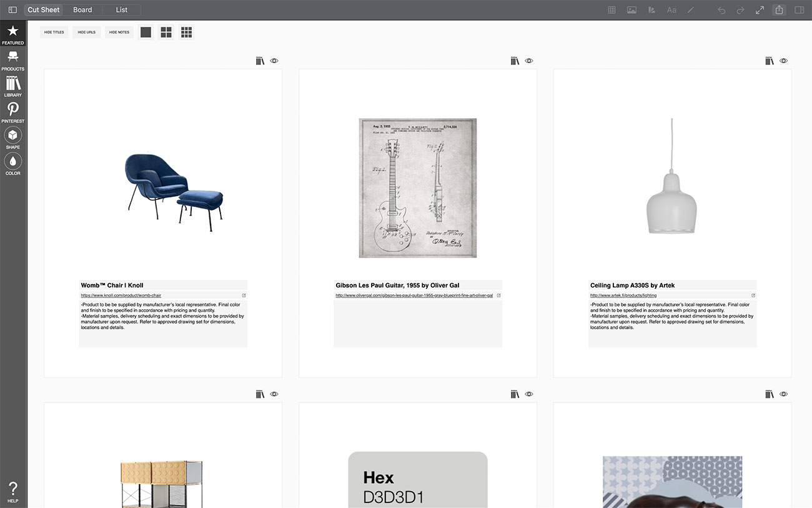Image resolution: width=812 pixels, height=508 pixels.
Task: Open the knoll.com womb-chair link
Action: [x=121, y=296]
